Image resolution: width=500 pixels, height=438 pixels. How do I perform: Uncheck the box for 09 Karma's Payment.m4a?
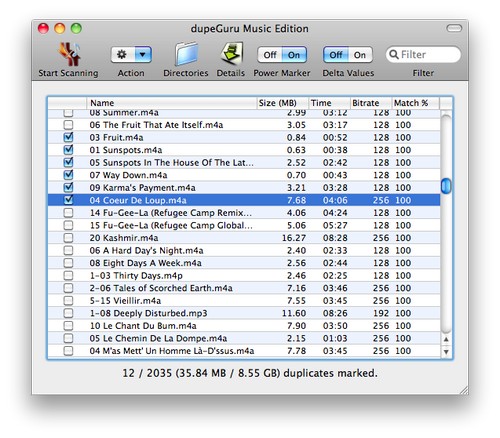pyautogui.click(x=68, y=188)
